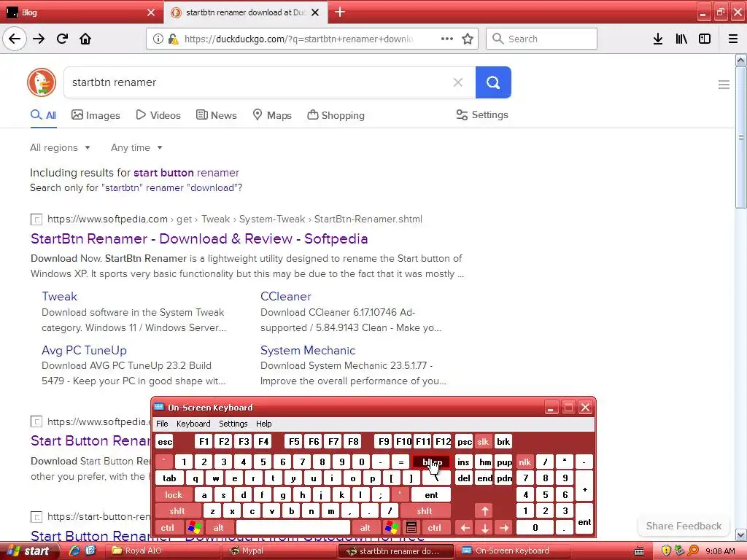Close the Blog tab

point(151,12)
